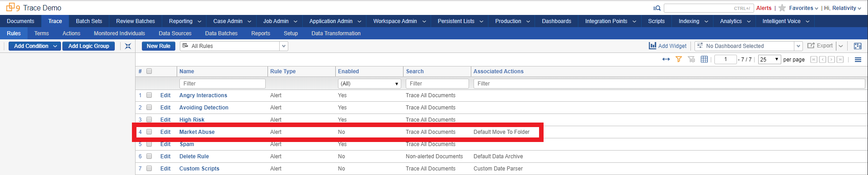The image size is (868, 175).
Task: Check the Custom Scripts row checkbox
Action: click(x=149, y=169)
